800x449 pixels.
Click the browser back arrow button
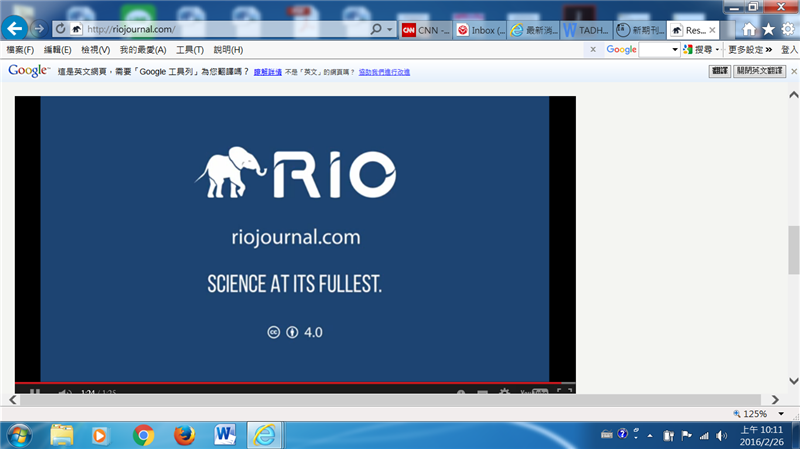(x=16, y=28)
